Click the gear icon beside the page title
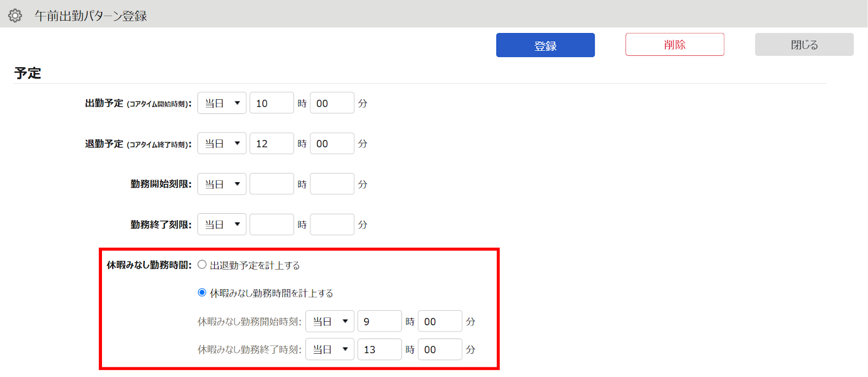Image resolution: width=868 pixels, height=377 pixels. (15, 16)
